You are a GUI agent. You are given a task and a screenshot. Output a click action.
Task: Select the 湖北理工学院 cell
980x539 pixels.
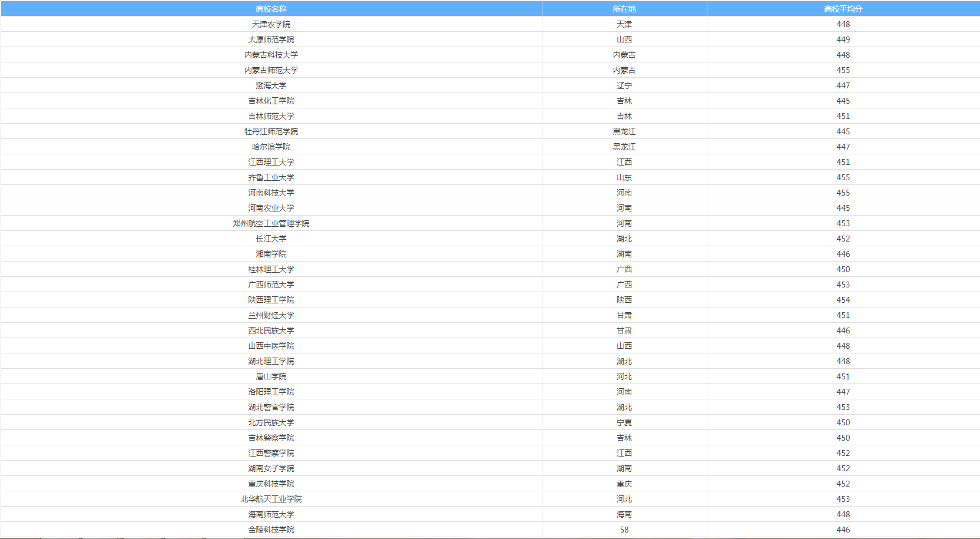tap(271, 361)
